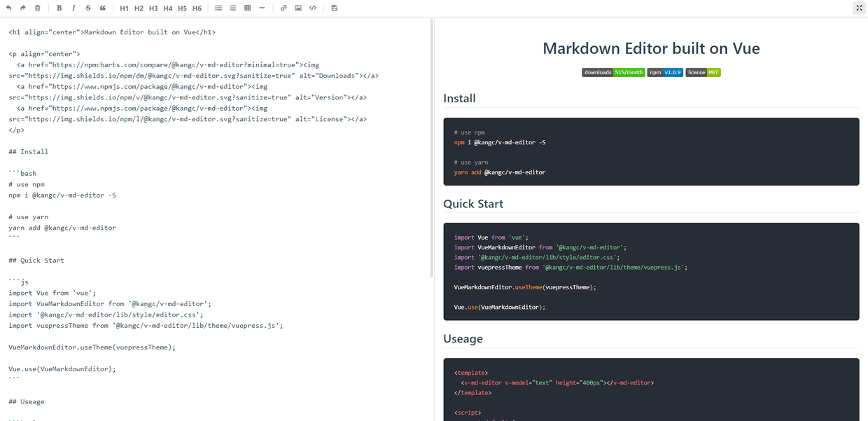Insert a horizontal rule line
The height and width of the screenshot is (421, 868).
[262, 8]
